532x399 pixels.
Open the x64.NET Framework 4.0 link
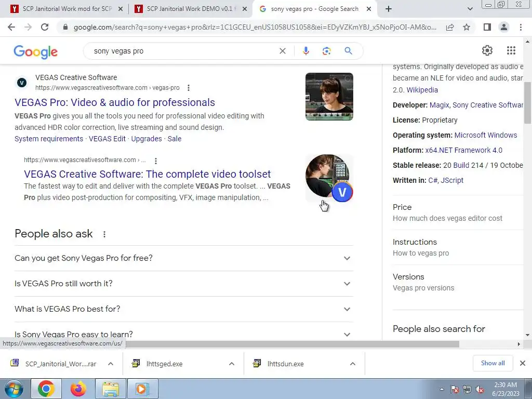[x=463, y=150]
